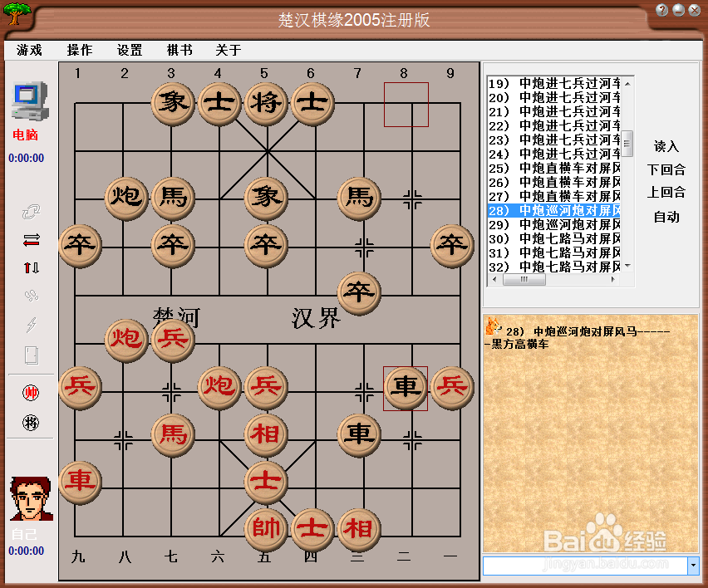Click the help question mark button
The width and height of the screenshot is (708, 588).
(662, 10)
